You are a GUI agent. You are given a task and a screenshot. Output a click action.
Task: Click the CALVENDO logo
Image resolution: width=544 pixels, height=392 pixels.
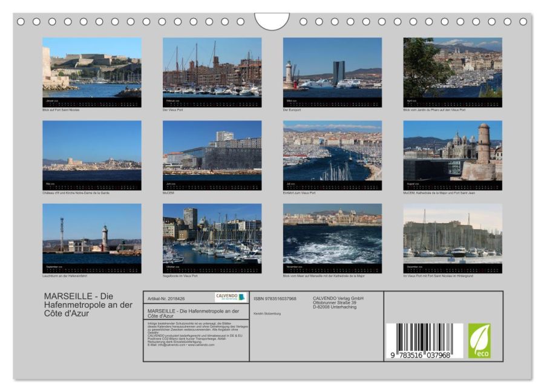coord(231,297)
